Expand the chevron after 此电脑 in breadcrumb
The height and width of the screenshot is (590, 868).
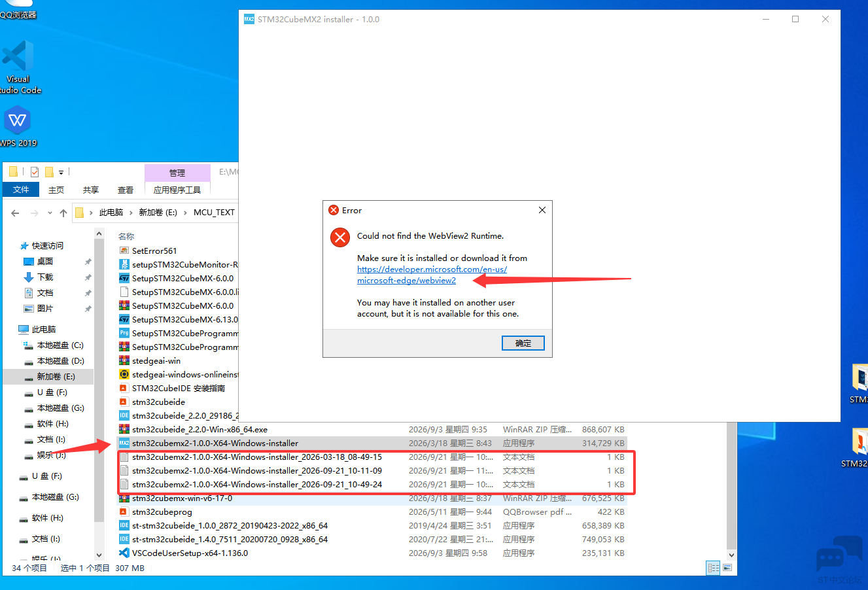click(x=131, y=213)
